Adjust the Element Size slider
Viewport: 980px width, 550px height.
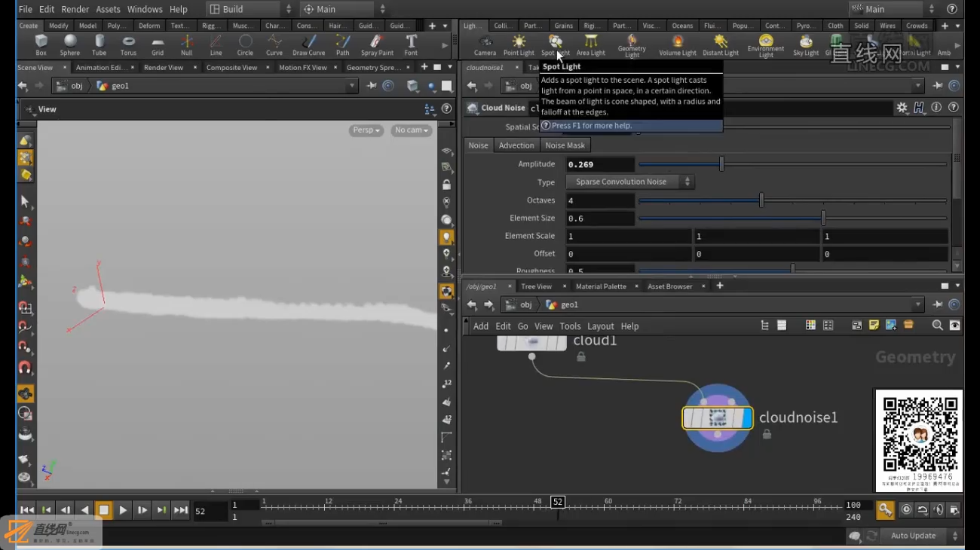(792, 218)
